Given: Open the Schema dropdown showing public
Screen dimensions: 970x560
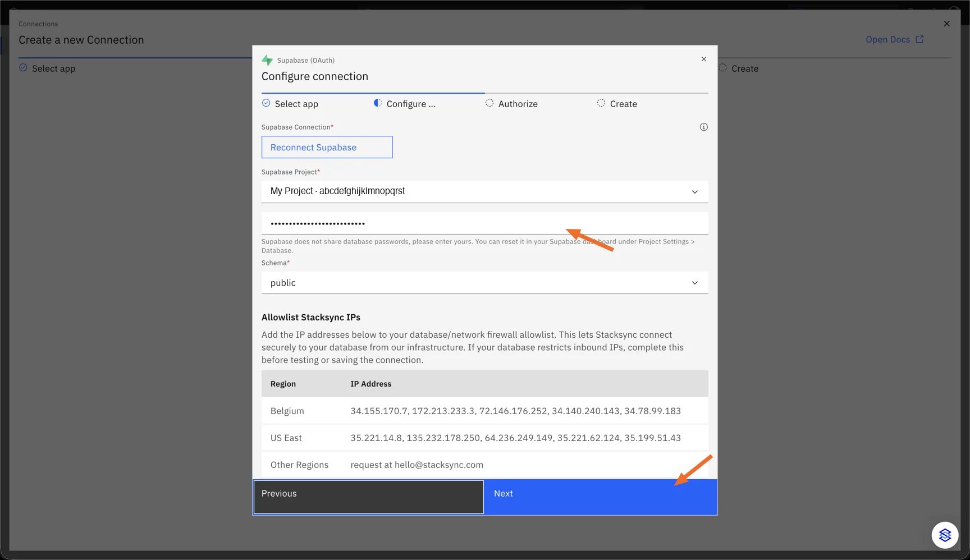Looking at the screenshot, I should (x=485, y=283).
